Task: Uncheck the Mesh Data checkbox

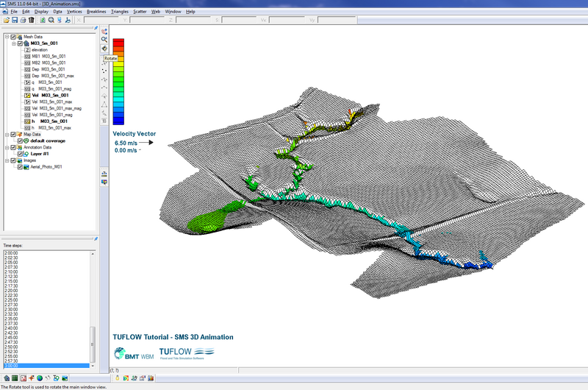Action: pos(13,37)
